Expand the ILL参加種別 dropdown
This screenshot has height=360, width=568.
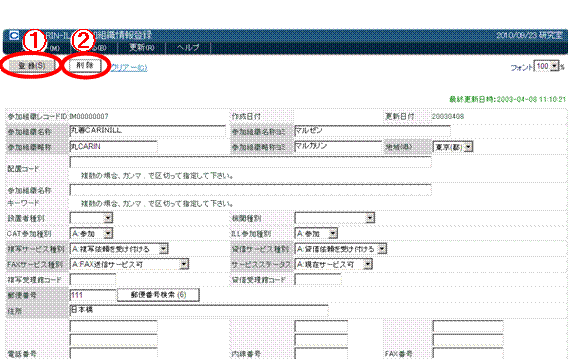(x=316, y=233)
